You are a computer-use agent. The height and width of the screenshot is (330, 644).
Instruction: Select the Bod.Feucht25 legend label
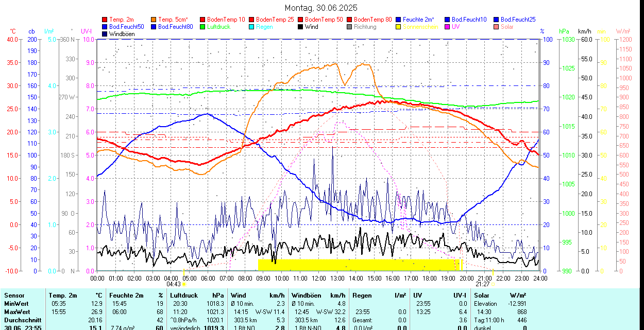pyautogui.click(x=518, y=20)
